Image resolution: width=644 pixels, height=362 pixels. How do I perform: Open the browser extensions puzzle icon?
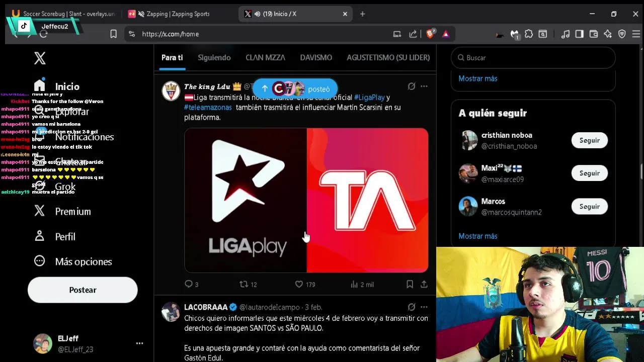528,34
